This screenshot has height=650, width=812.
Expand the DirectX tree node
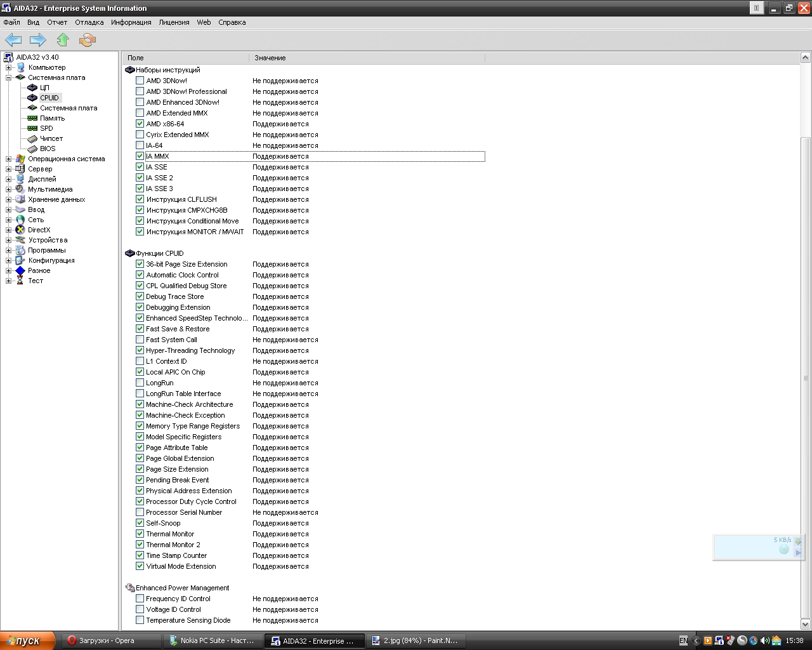9,230
